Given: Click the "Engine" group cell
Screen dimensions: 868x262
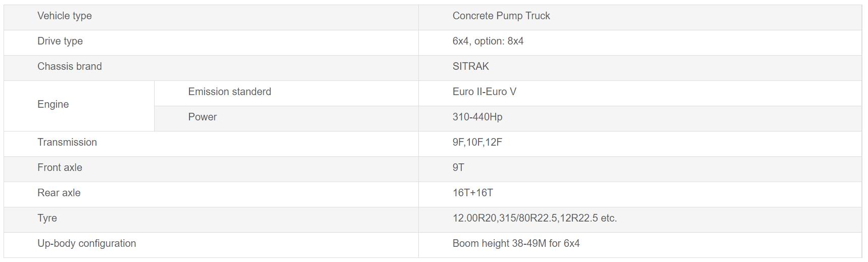Looking at the screenshot, I should point(53,104).
